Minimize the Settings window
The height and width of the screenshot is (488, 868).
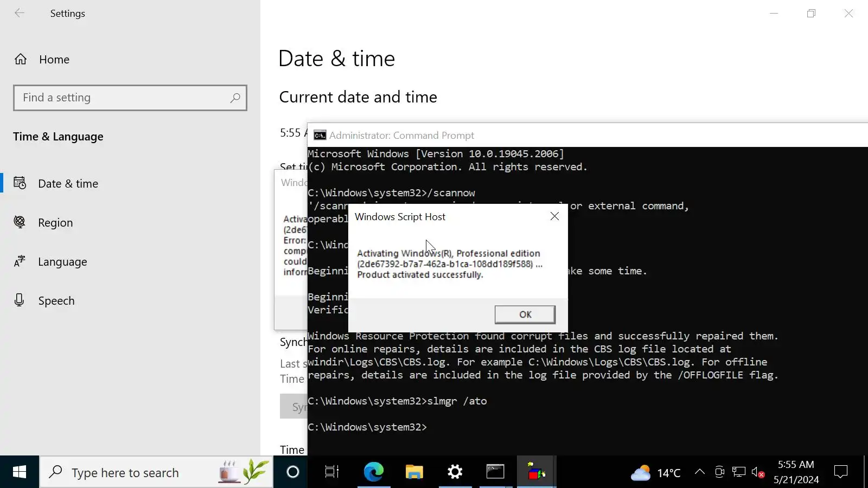[774, 14]
